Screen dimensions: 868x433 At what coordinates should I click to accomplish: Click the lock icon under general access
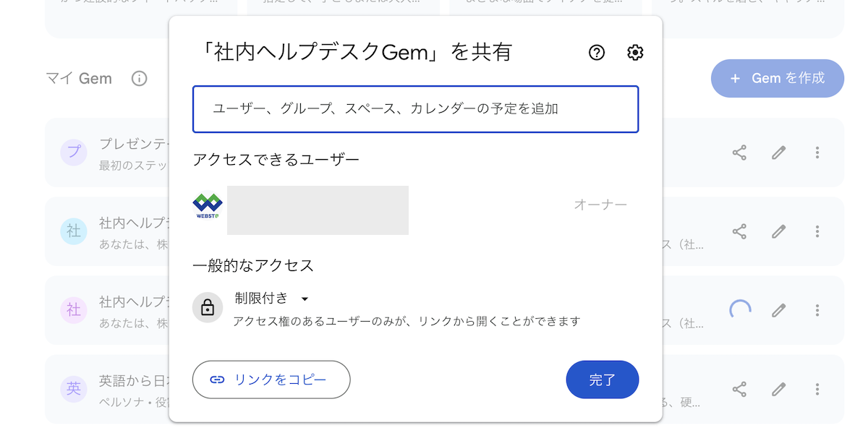208,308
